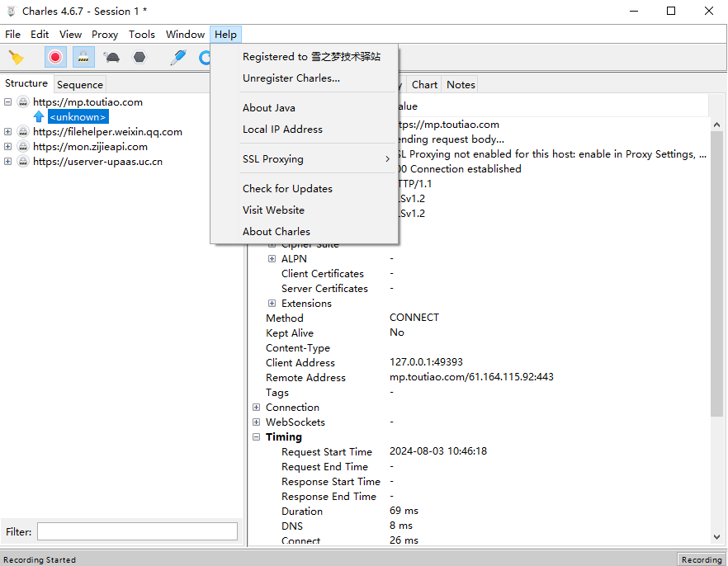Click the lock icon beside filehelper.weixin.qq.com

click(23, 132)
